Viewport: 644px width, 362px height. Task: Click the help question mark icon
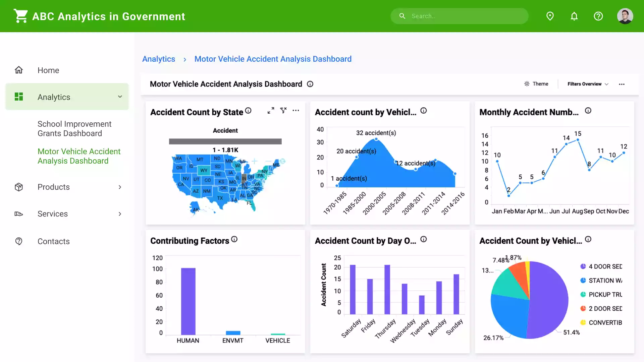tap(598, 16)
